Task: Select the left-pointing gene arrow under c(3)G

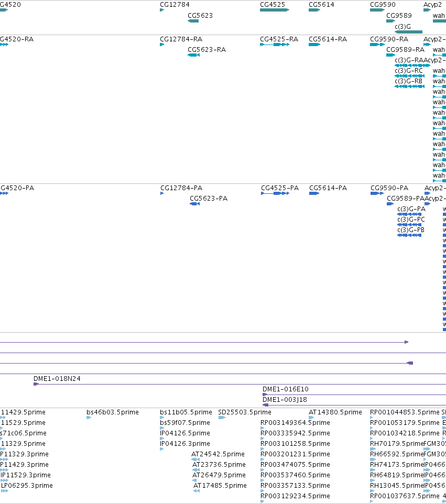Action: 408,32
